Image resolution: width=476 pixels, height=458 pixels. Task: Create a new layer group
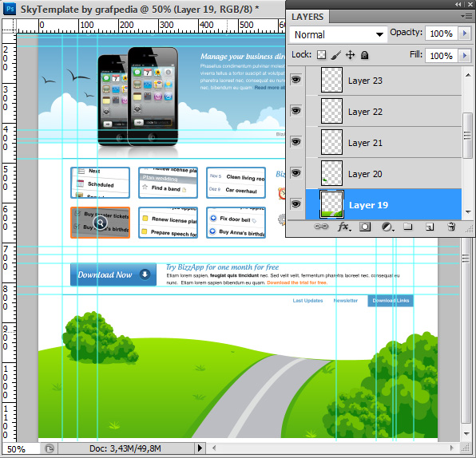[407, 227]
